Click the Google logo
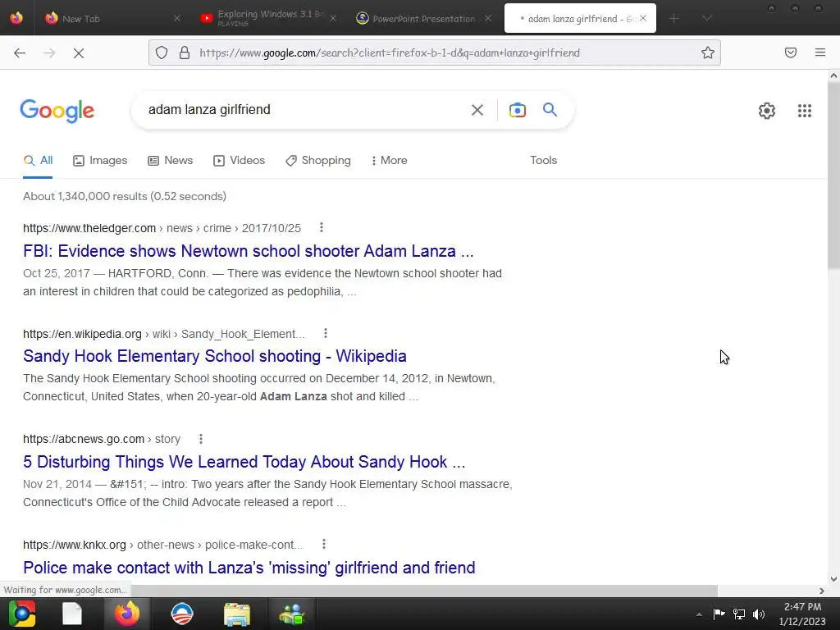 (57, 111)
